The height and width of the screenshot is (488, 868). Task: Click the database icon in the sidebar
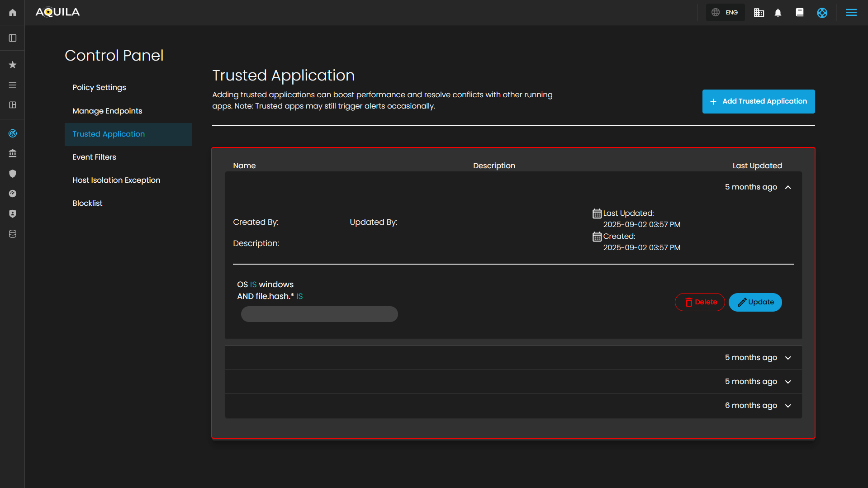(13, 234)
